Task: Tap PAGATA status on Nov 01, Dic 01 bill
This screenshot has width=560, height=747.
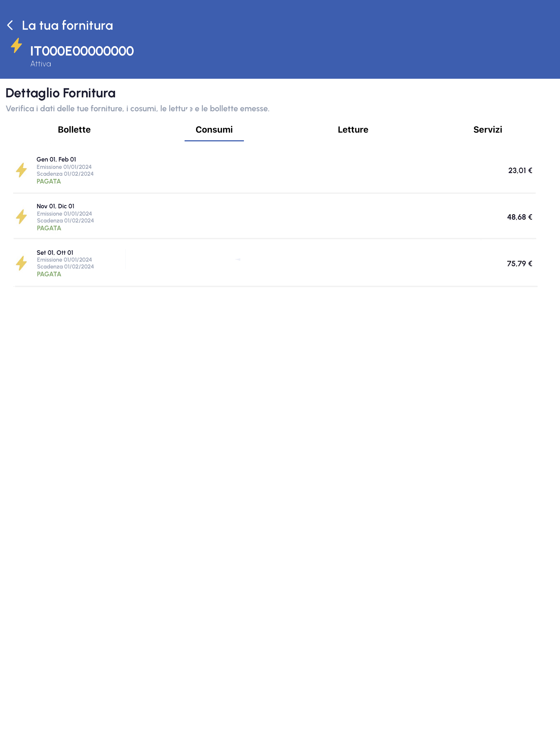Action: (x=49, y=228)
